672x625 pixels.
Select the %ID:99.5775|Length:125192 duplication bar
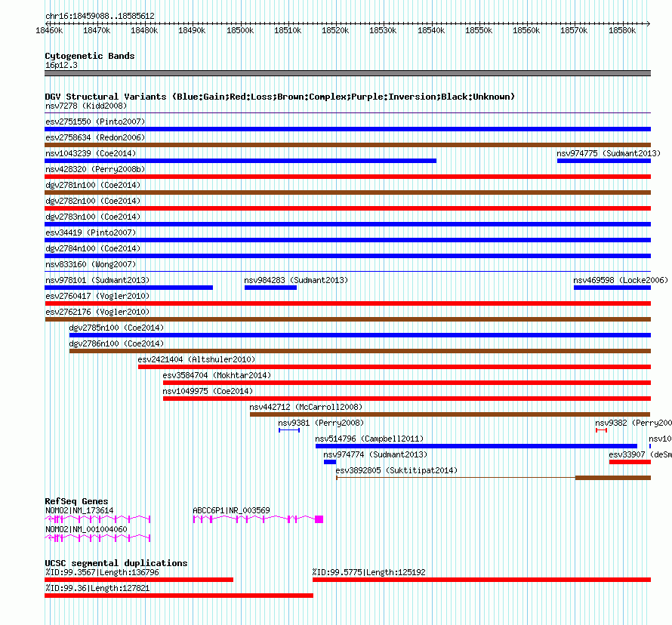(x=482, y=580)
